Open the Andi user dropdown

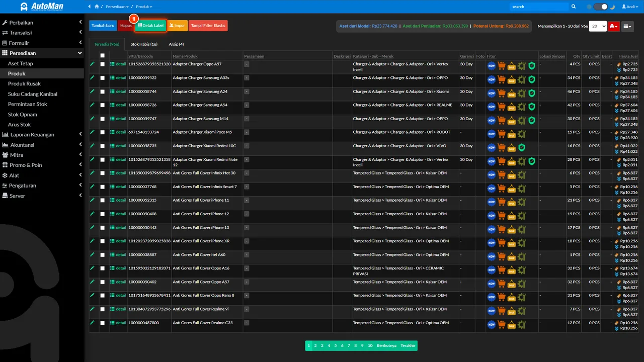pos(631,7)
